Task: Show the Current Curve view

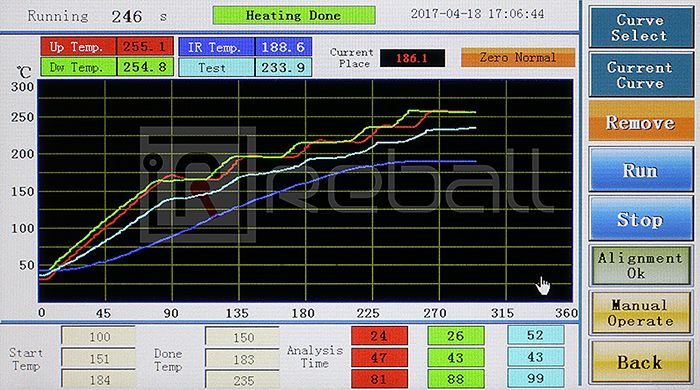Action: pos(641,75)
